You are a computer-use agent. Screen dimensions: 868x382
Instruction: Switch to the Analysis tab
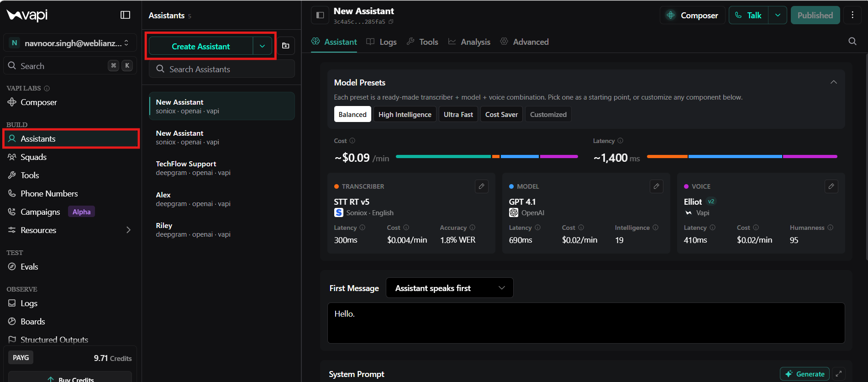point(469,42)
